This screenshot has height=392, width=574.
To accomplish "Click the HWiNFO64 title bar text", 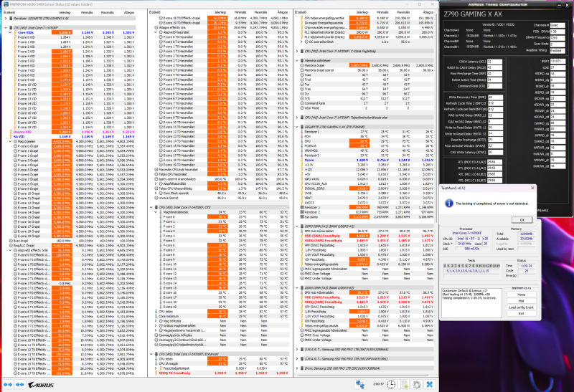I will (x=51, y=4).
